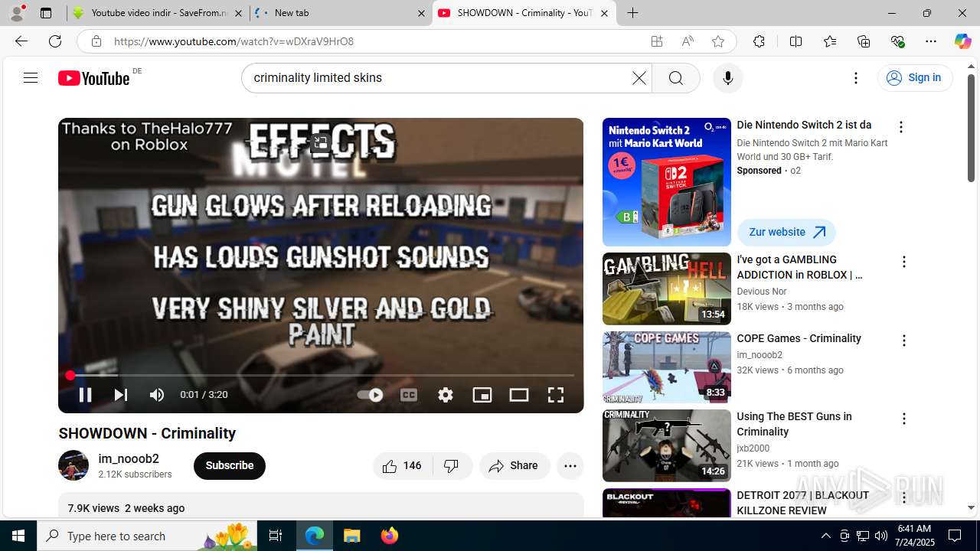Open video player settings gear
Image resolution: width=980 pixels, height=551 pixels.
pyautogui.click(x=446, y=395)
